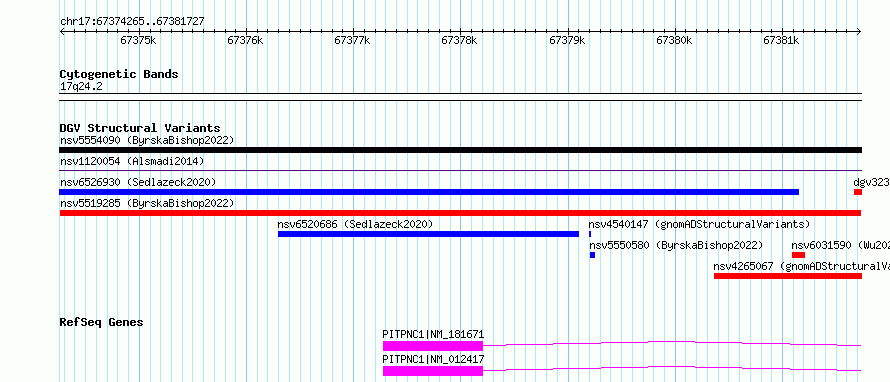Screen dimensions: 890x382
Task: Open the PITPNC1|NM_012417 transcript label
Action: [434, 359]
